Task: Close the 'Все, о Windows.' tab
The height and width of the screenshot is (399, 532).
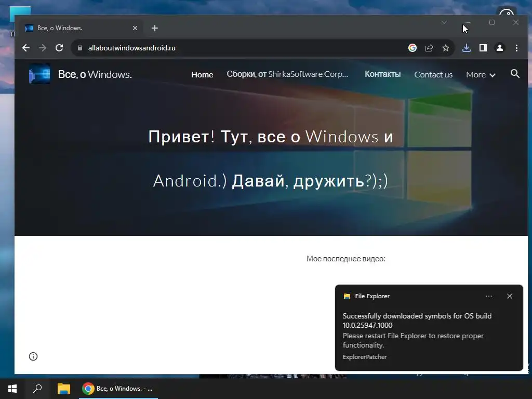Action: click(x=135, y=28)
